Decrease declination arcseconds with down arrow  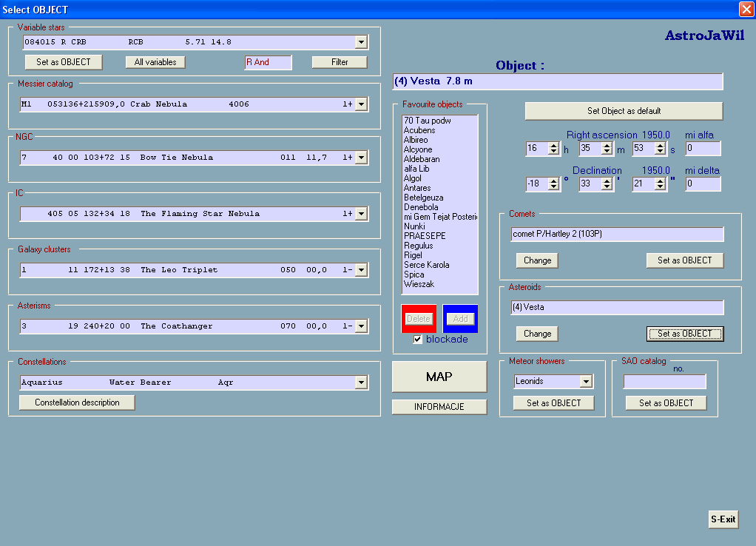tap(660, 186)
